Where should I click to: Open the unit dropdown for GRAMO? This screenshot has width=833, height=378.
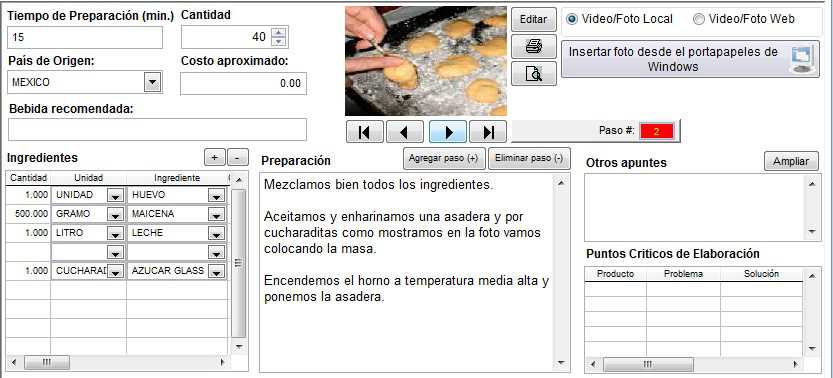click(115, 214)
